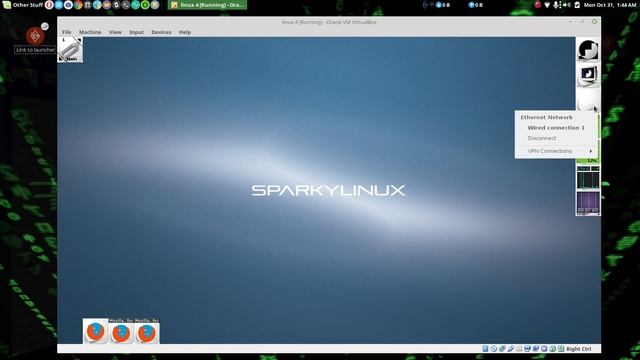Image resolution: width=640 pixels, height=360 pixels.
Task: Open the View menu
Action: tap(115, 32)
